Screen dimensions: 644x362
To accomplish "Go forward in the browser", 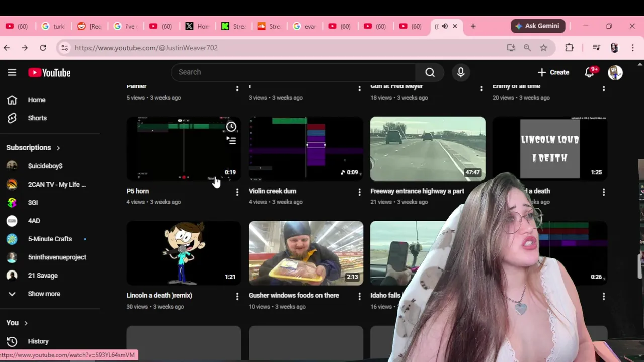I will [25, 48].
